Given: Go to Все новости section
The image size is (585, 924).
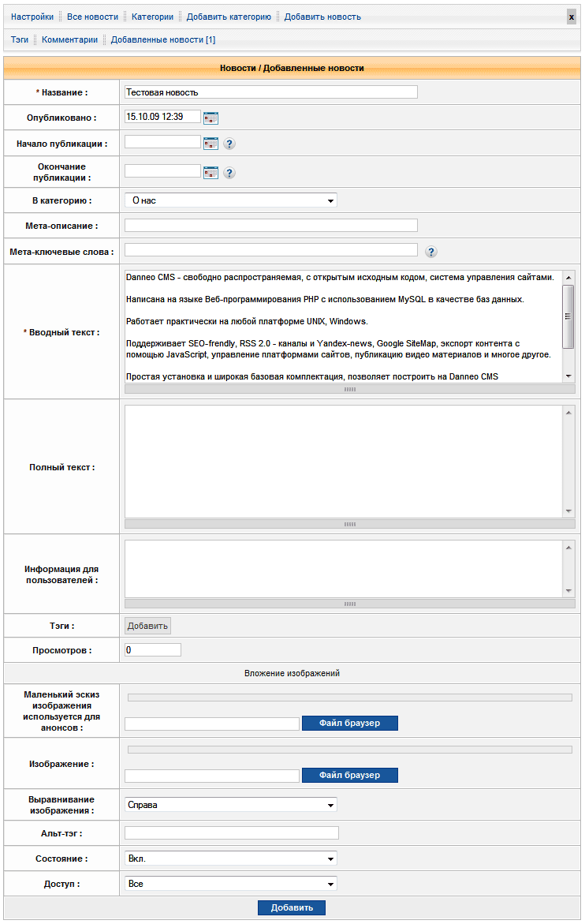Looking at the screenshot, I should coord(92,17).
